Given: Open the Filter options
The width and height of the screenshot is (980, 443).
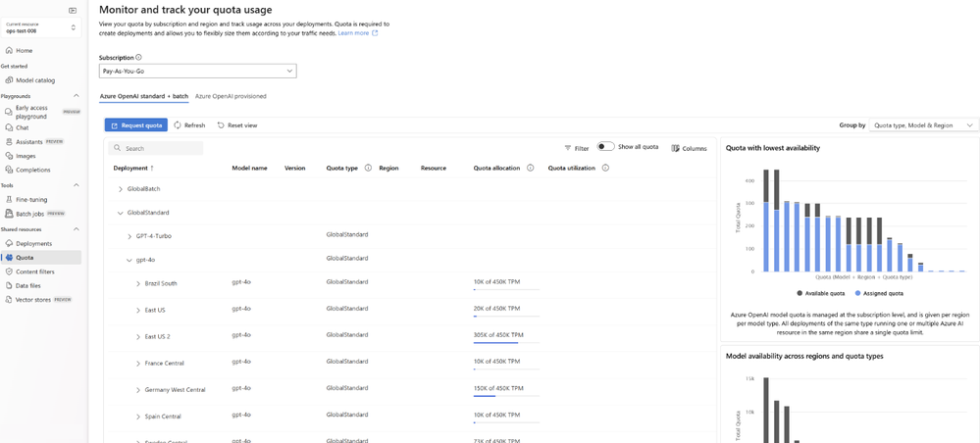Looking at the screenshot, I should [576, 149].
